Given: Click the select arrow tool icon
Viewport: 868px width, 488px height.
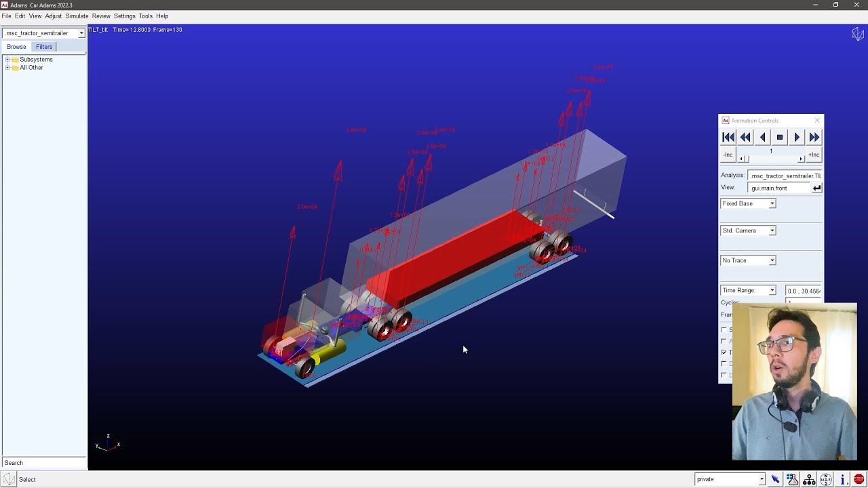Looking at the screenshot, I should click(x=775, y=479).
